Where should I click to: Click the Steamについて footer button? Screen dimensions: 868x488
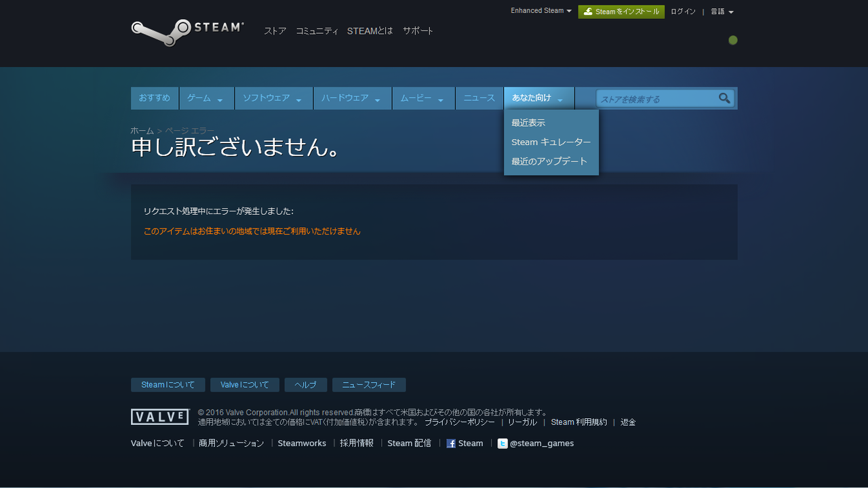point(167,385)
